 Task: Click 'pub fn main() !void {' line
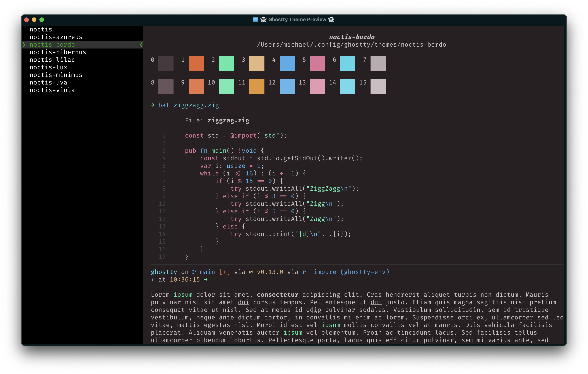pyautogui.click(x=224, y=150)
